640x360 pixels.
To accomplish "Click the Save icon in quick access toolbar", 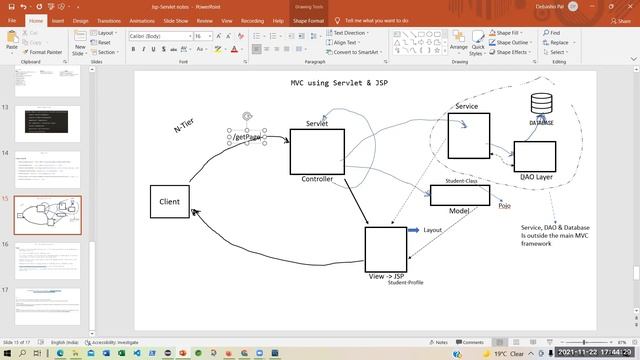I will [x=11, y=7].
